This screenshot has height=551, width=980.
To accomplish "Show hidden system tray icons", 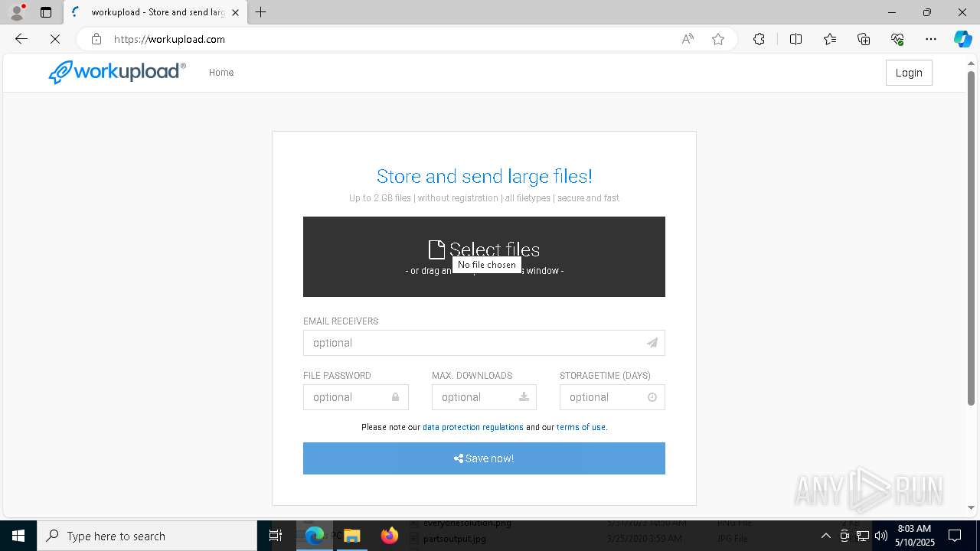I will point(826,536).
